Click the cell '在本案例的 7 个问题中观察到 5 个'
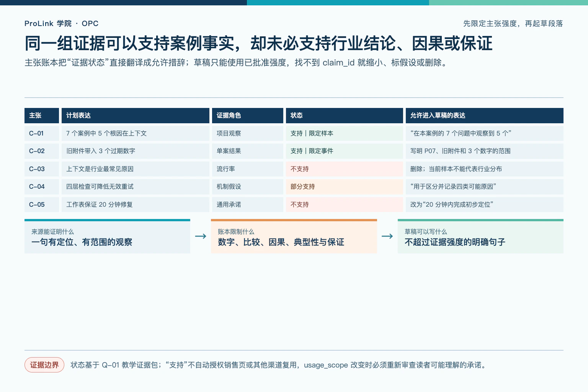The width and height of the screenshot is (588, 392). click(x=485, y=133)
